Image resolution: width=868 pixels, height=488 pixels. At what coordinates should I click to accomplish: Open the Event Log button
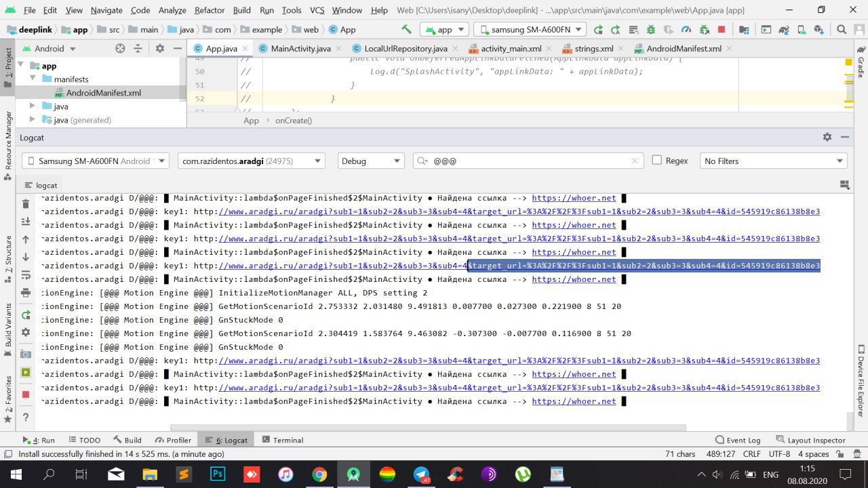click(x=738, y=440)
